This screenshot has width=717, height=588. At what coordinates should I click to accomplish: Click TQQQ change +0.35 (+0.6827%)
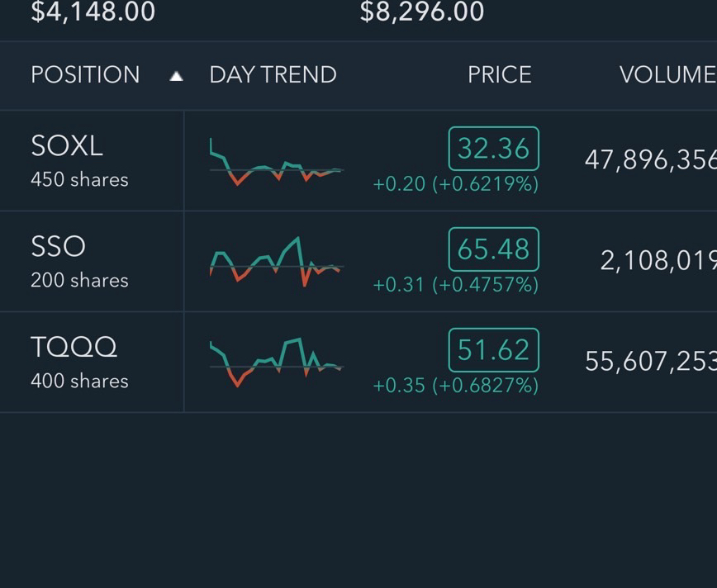pos(456,386)
